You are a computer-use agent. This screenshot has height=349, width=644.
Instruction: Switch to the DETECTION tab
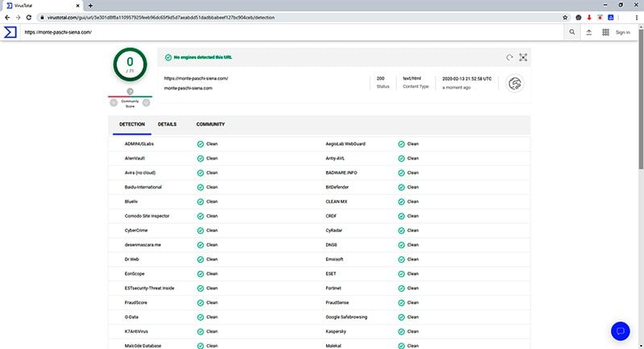point(132,124)
